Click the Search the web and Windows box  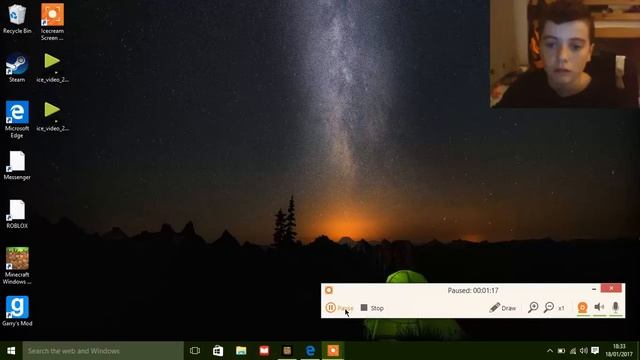pos(103,351)
